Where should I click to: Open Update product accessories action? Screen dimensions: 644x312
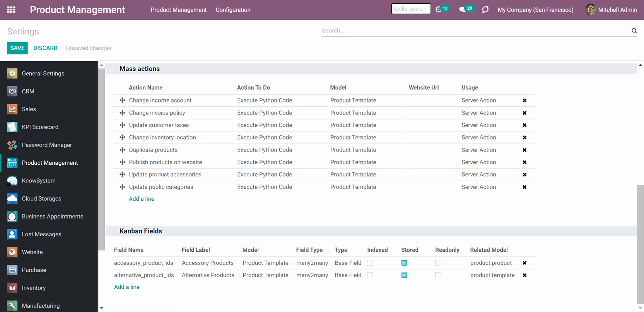coord(165,175)
